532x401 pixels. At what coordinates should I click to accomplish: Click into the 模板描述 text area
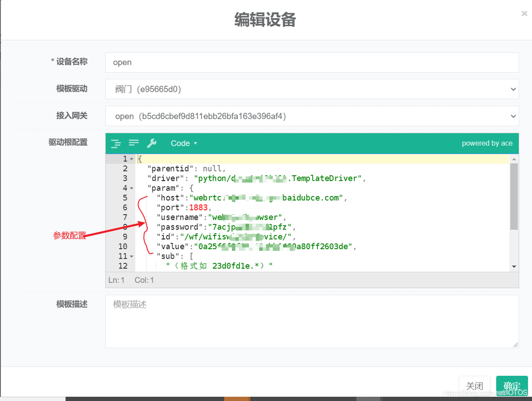click(x=312, y=321)
